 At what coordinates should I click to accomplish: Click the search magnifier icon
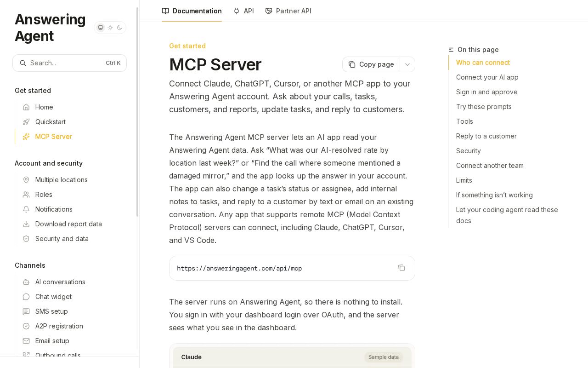click(x=23, y=63)
